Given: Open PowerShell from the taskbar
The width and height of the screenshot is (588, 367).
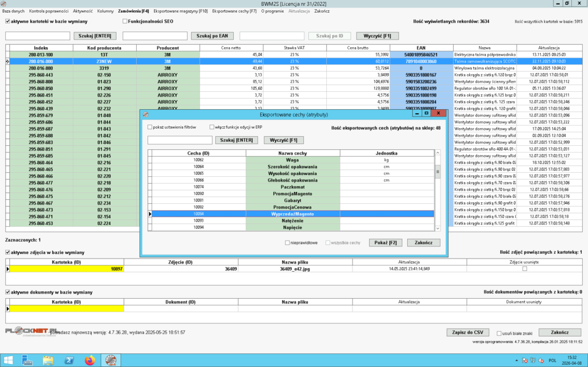Looking at the screenshot, I should (68, 360).
